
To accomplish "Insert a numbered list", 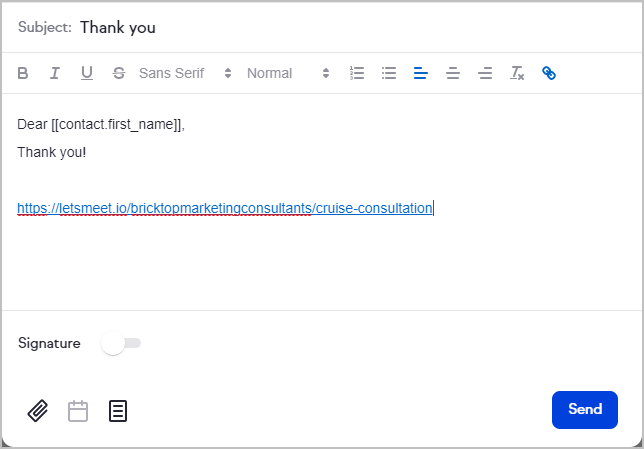I will click(357, 73).
